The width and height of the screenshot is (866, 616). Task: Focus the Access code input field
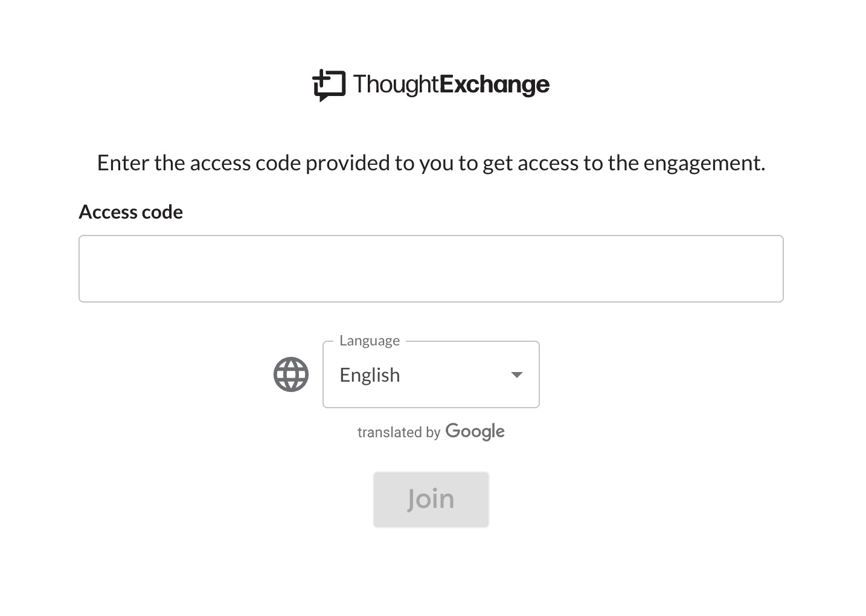431,269
